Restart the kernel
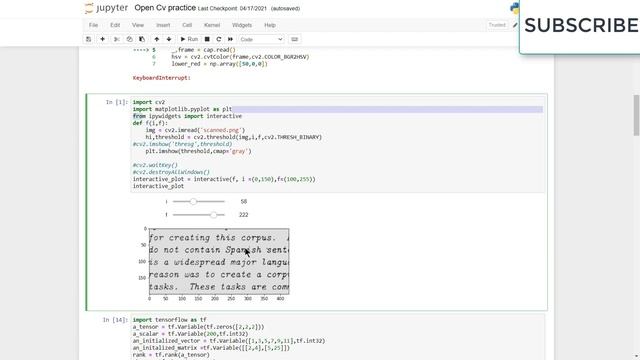Viewport: 640px width, 360px height. [219, 39]
